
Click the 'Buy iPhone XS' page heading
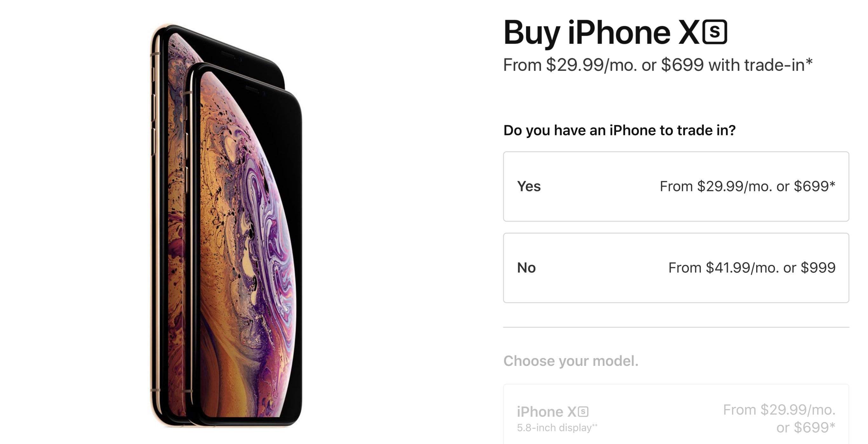pyautogui.click(x=615, y=32)
